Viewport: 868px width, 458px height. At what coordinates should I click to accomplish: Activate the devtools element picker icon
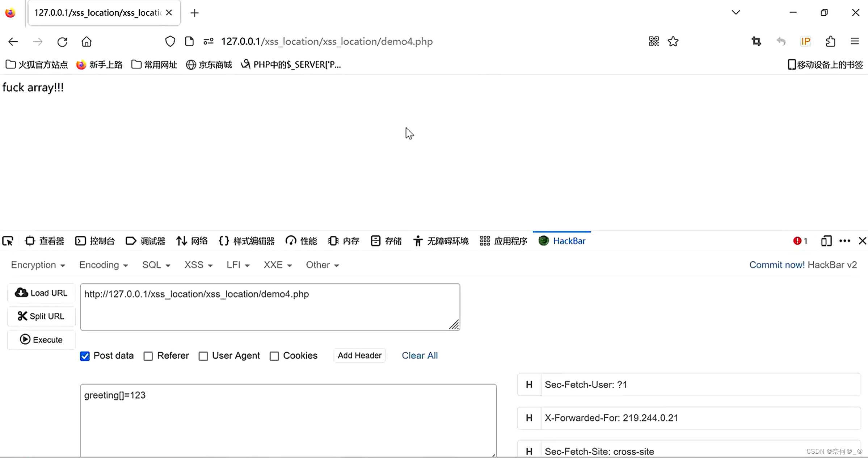click(8, 241)
